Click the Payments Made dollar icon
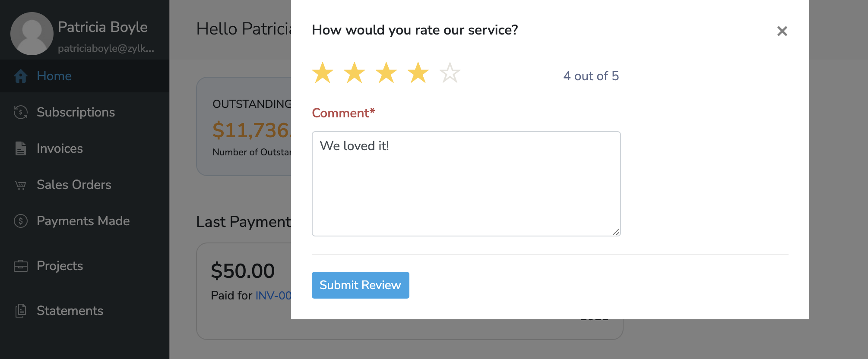 pos(21,221)
